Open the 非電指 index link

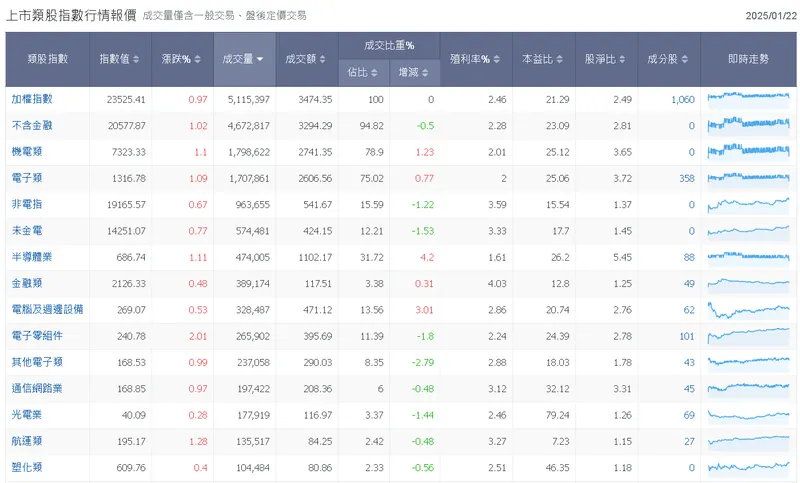coord(27,204)
